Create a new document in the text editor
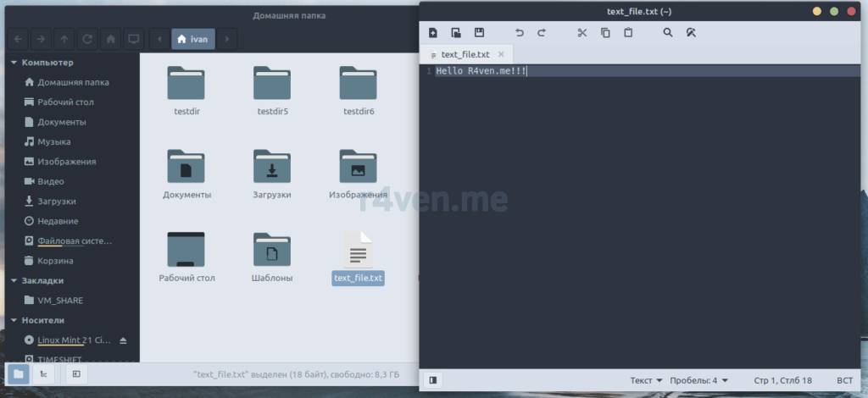Screen dimensions: 868x398 [x=433, y=33]
